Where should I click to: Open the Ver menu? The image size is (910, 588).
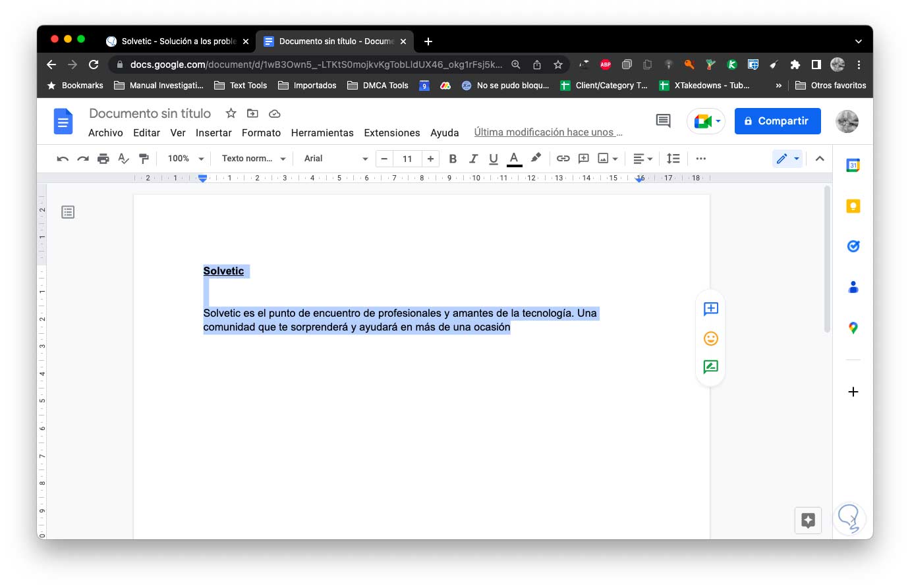(x=178, y=133)
